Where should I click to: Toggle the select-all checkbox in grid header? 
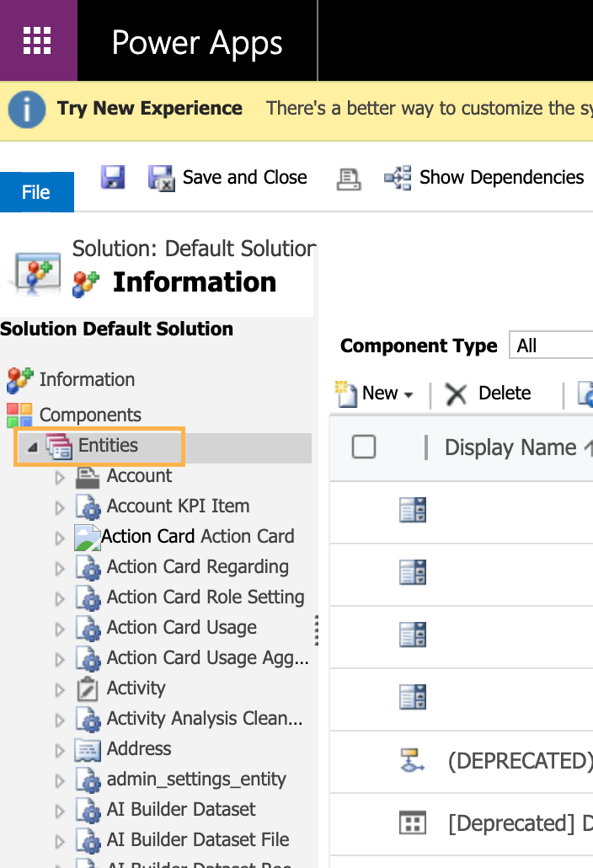tap(364, 447)
